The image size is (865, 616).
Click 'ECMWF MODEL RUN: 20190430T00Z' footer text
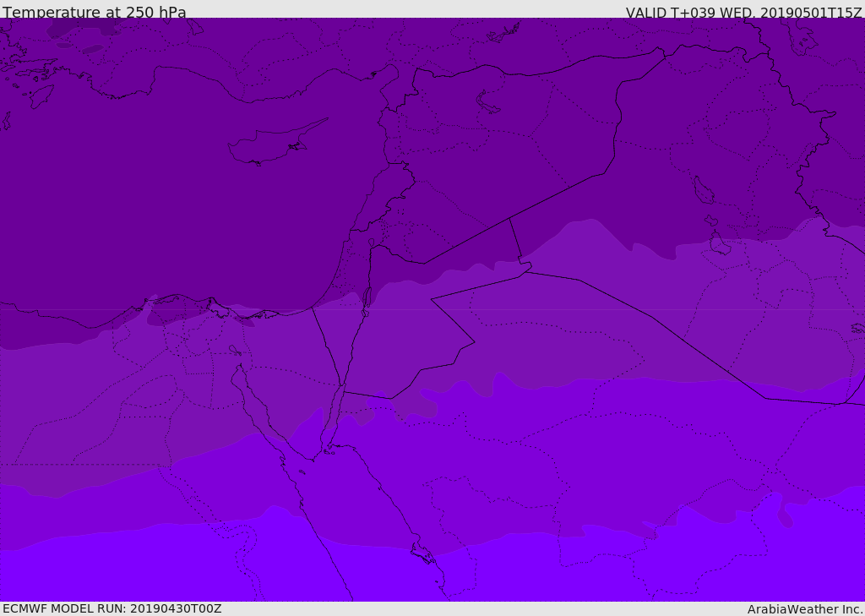click(x=112, y=608)
